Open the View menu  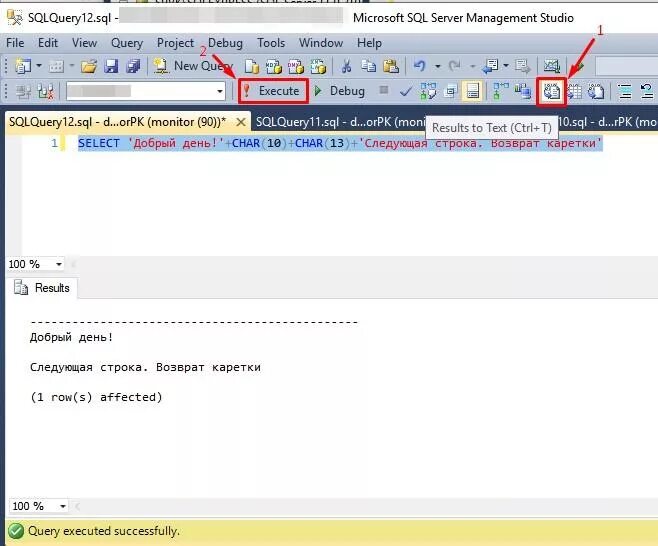click(84, 43)
